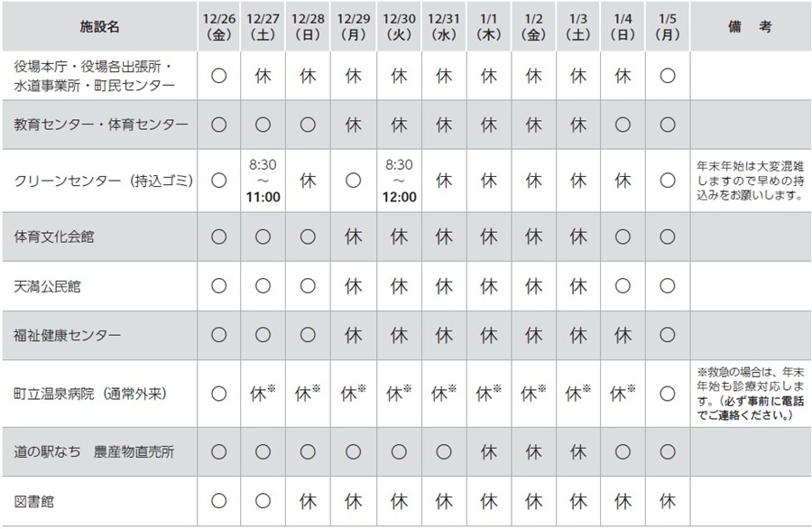The image size is (812, 529).
Task: Select the 備考 column header
Action: (x=749, y=27)
